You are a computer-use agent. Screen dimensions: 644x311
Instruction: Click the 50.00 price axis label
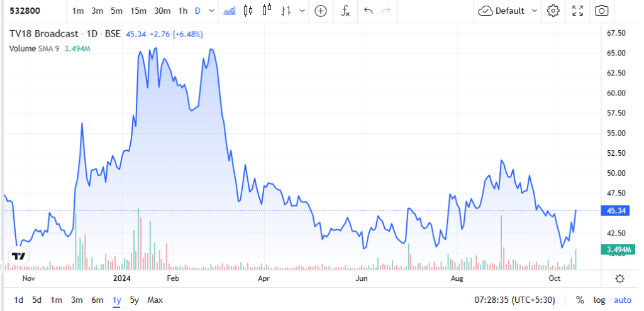[x=616, y=173]
